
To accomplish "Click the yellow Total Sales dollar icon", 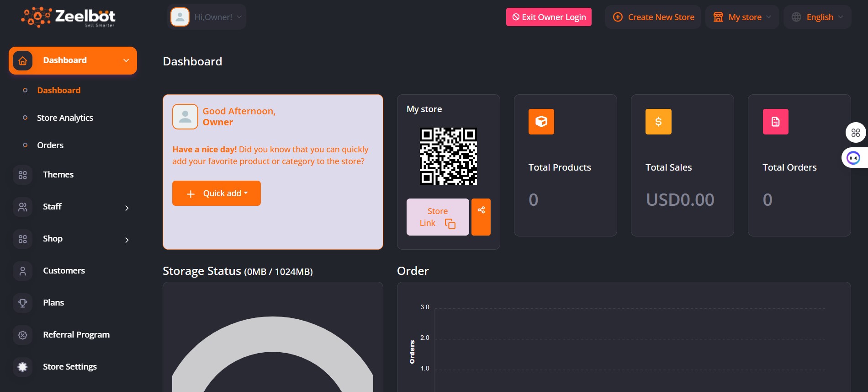I will (658, 122).
